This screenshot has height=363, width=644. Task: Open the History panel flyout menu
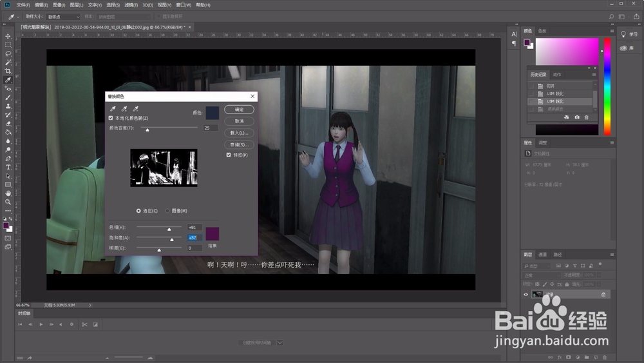click(594, 74)
